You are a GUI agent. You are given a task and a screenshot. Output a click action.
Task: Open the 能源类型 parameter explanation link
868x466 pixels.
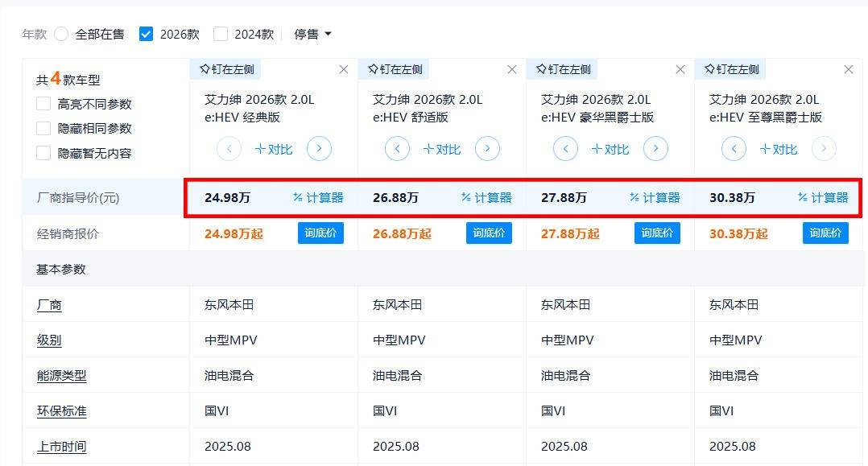61,375
